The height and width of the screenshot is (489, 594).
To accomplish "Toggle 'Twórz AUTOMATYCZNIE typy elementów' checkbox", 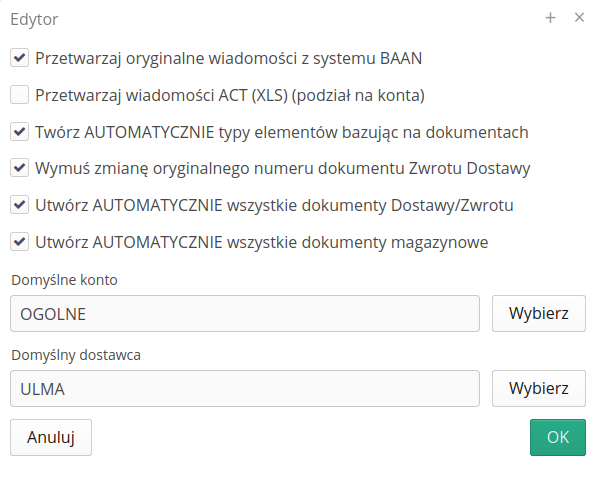I will 19,132.
